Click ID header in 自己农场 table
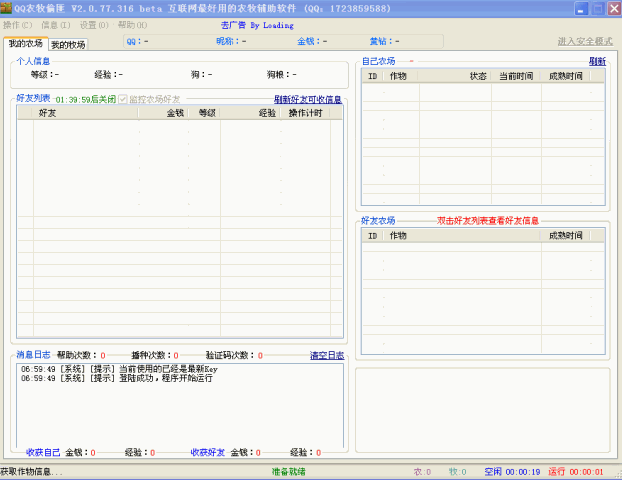622x480 pixels. (x=372, y=76)
